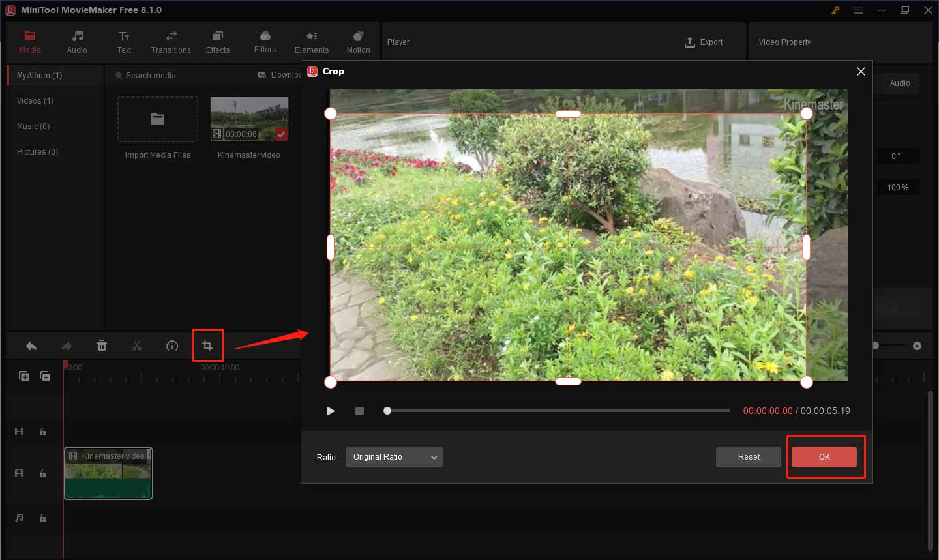
Task: Confirm crop with OK button
Action: pos(824,457)
